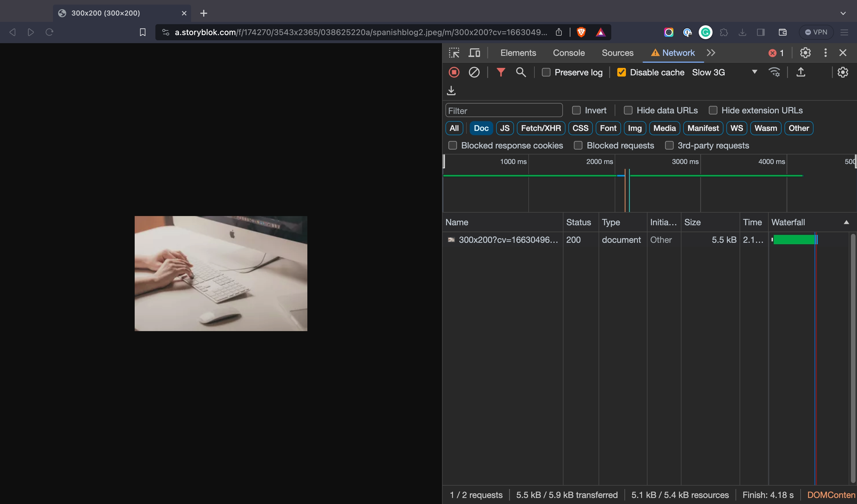
Task: Toggle the red filter funnel icon
Action: 501,72
